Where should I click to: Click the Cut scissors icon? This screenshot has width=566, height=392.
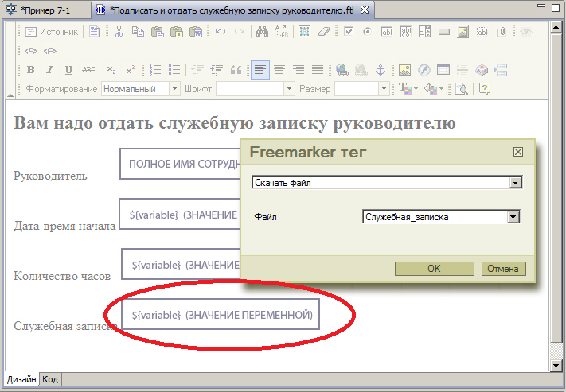point(119,33)
